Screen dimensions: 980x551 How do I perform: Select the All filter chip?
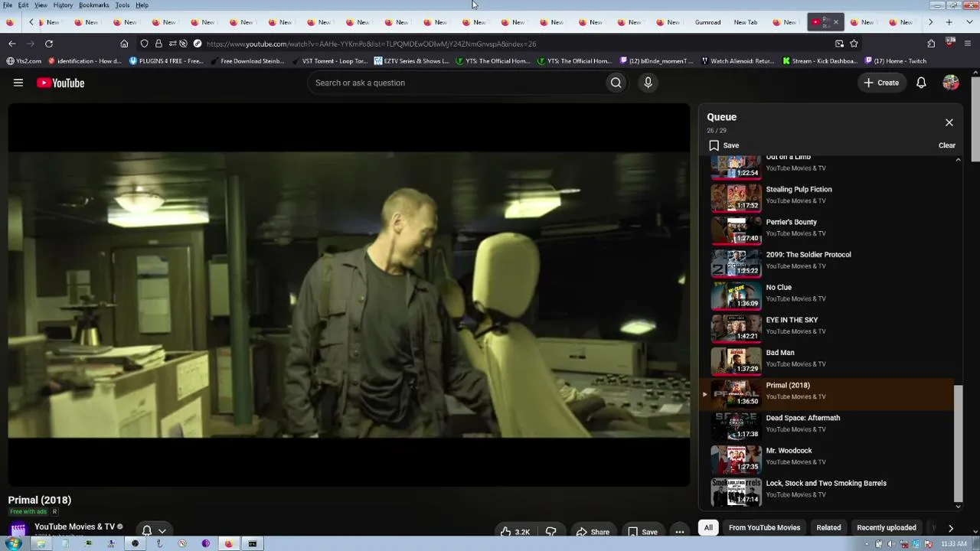[x=708, y=527]
